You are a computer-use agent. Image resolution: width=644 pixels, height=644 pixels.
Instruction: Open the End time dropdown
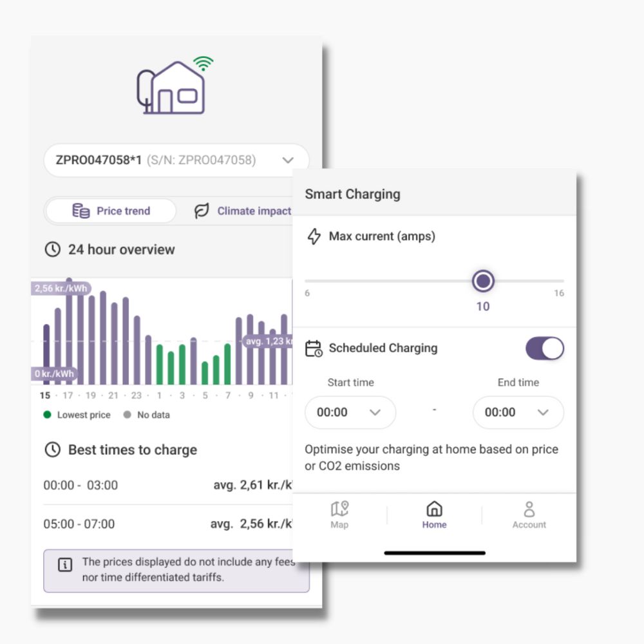pos(518,412)
